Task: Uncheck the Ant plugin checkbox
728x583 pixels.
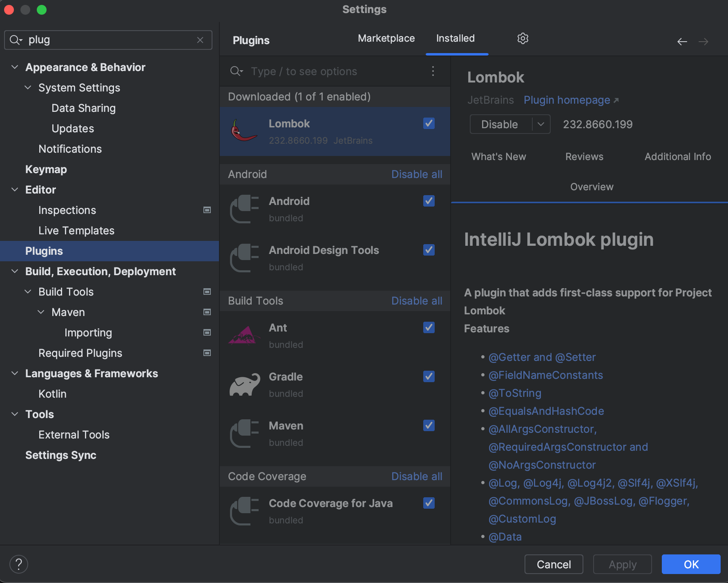Action: click(x=429, y=327)
